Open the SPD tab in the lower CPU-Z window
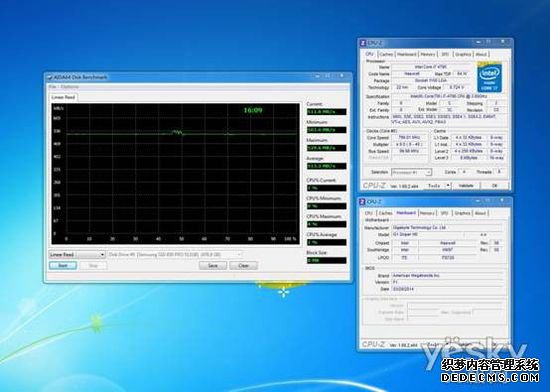The height and width of the screenshot is (392, 550). (444, 213)
